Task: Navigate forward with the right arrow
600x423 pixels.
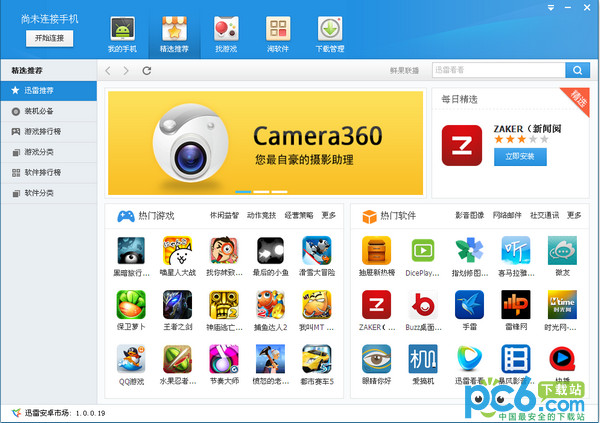Action: pos(127,71)
